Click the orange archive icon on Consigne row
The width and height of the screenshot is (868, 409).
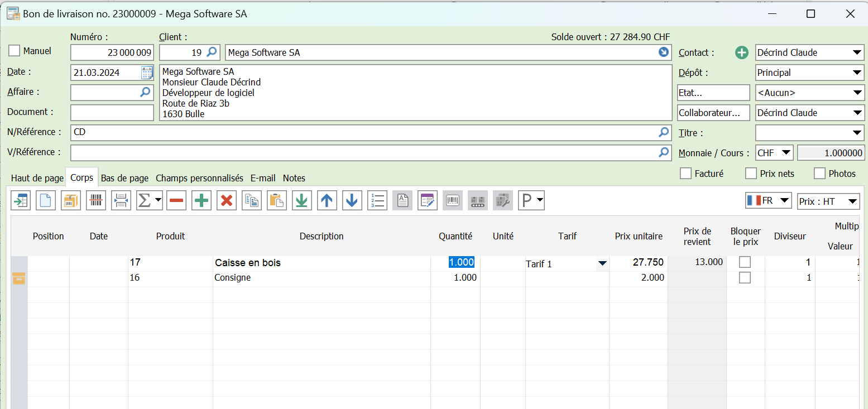tap(19, 278)
